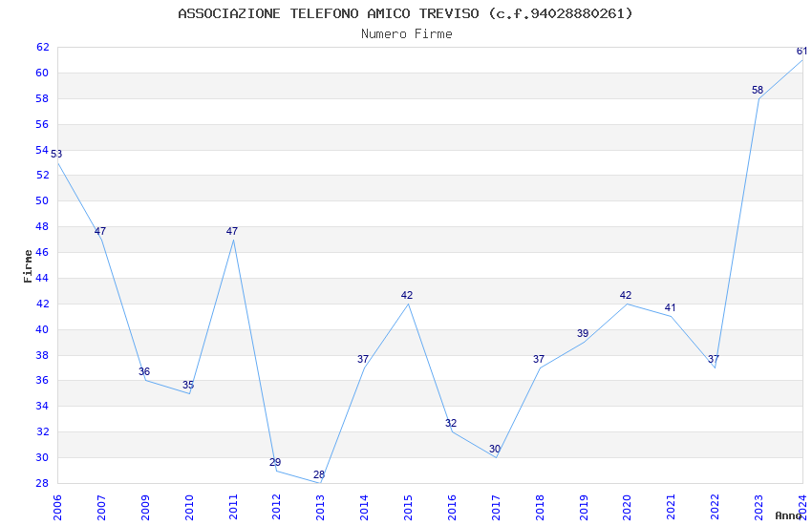The image size is (812, 525).
Task: Click the 2015 year label on x-axis
Action: 408,507
